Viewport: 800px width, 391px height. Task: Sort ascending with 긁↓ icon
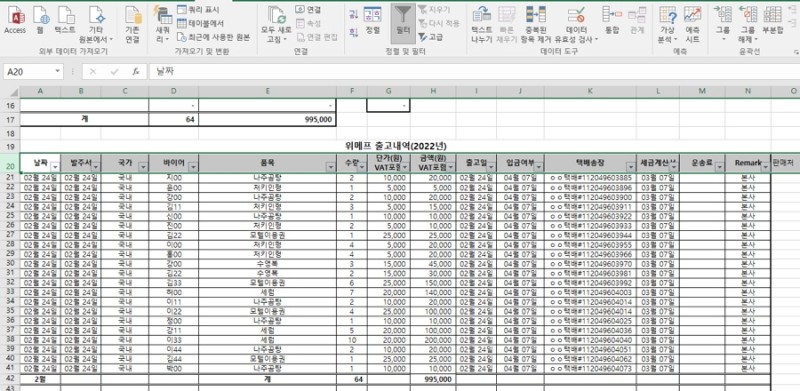(x=353, y=14)
